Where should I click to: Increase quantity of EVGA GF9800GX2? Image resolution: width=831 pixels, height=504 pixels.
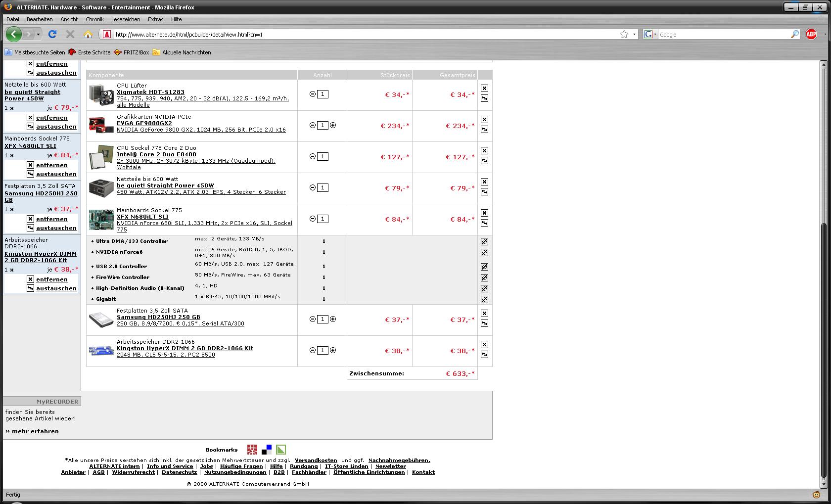click(333, 125)
